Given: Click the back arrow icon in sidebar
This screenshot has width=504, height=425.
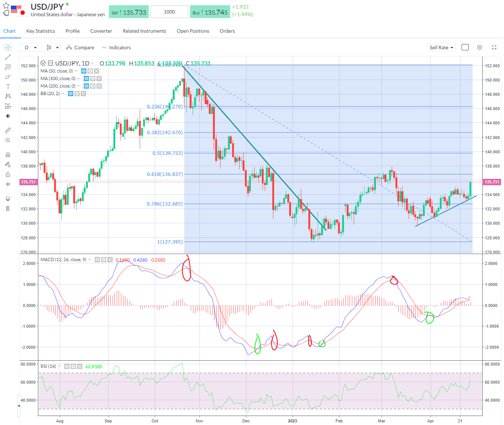Looking at the screenshot, I should pos(8,116).
